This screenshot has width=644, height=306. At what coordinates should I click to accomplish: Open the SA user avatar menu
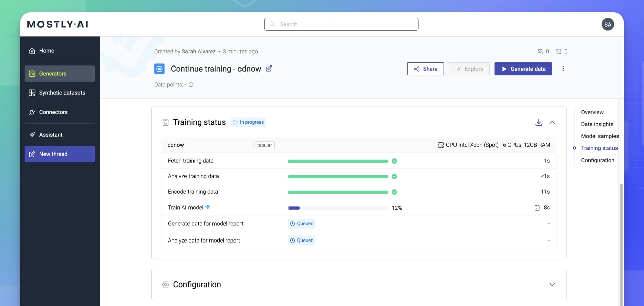coord(608,24)
